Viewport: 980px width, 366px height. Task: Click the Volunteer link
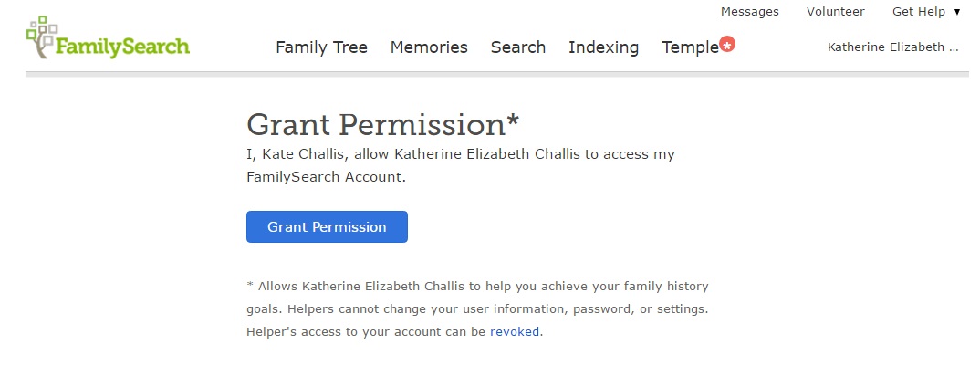tap(835, 12)
